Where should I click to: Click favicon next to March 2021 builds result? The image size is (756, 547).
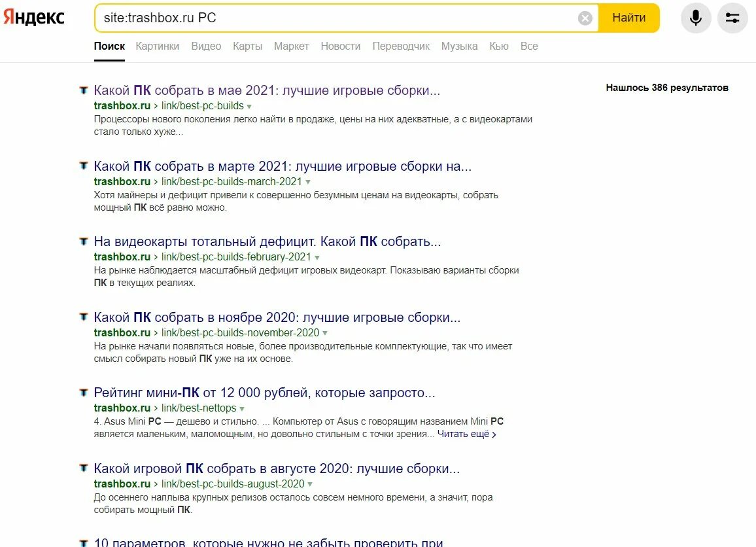(84, 166)
